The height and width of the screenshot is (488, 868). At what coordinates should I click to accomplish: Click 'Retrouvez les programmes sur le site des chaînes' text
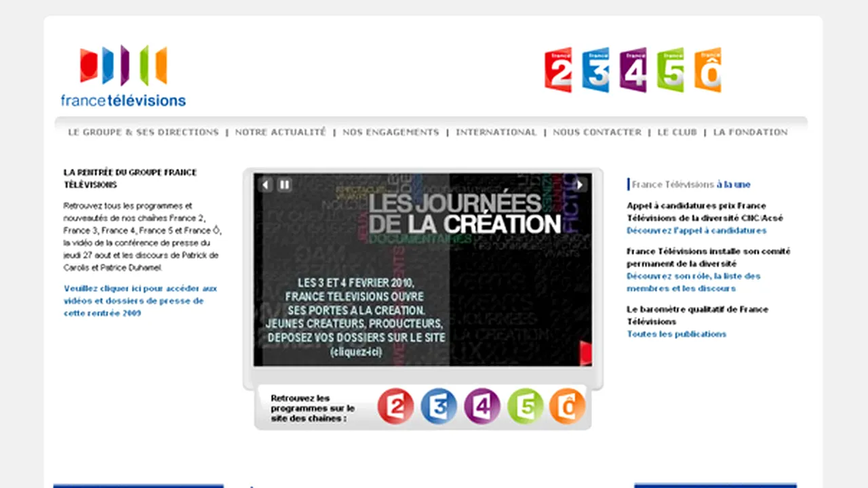click(313, 408)
